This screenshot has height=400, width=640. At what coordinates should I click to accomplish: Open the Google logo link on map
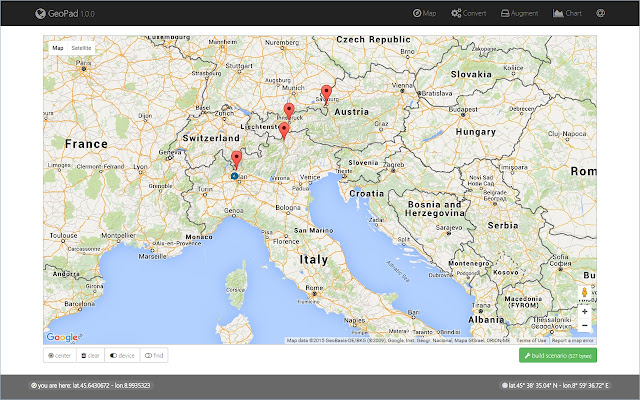coord(63,337)
